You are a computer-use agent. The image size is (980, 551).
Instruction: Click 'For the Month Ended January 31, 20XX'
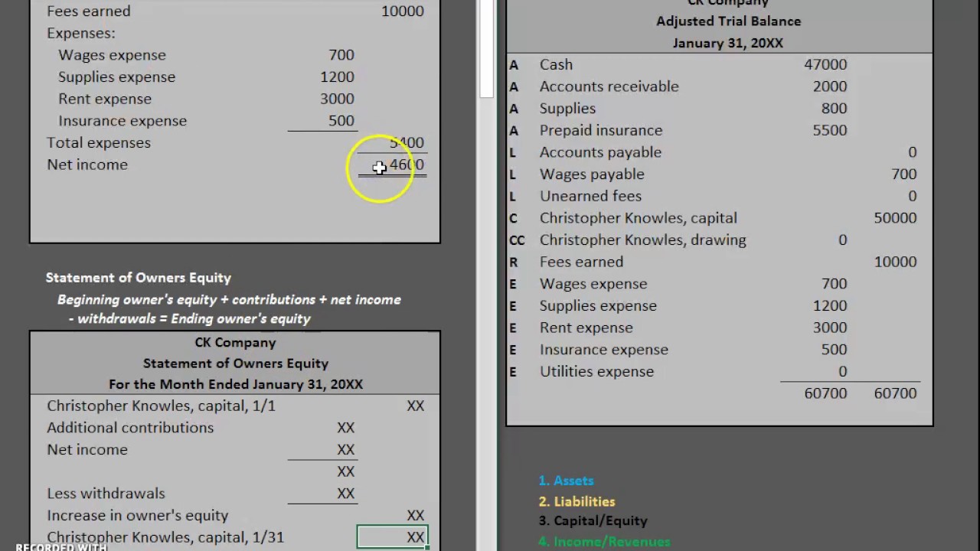coord(235,384)
